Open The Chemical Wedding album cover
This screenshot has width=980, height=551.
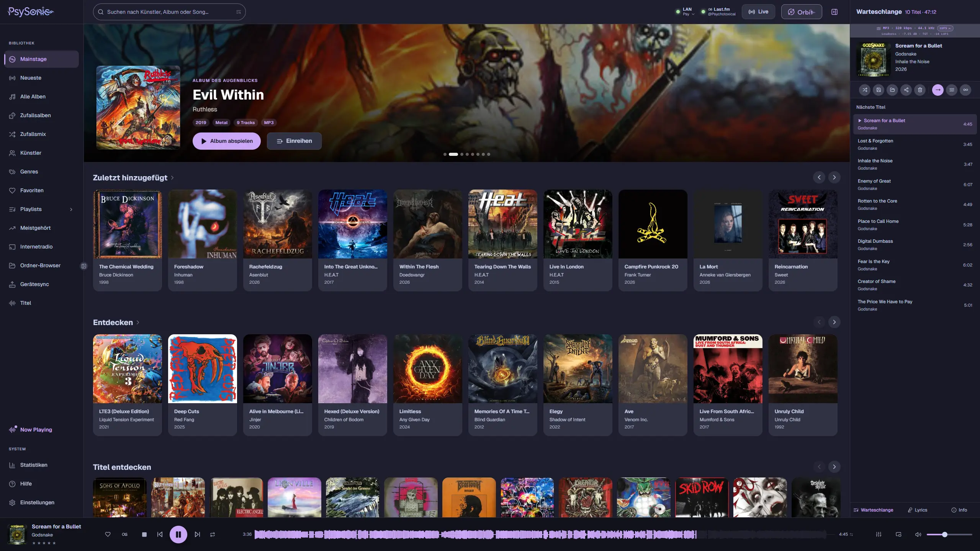(128, 224)
